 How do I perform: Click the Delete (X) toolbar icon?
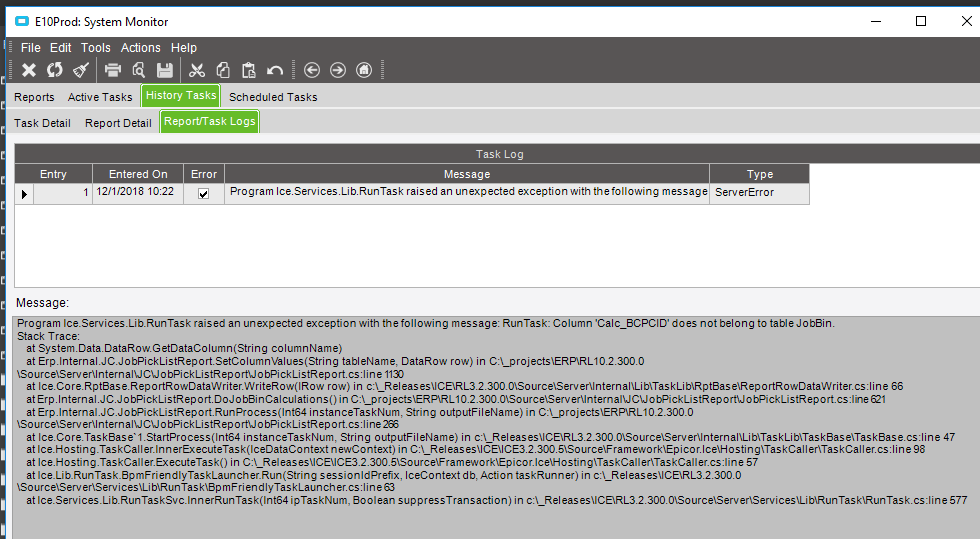[x=29, y=70]
